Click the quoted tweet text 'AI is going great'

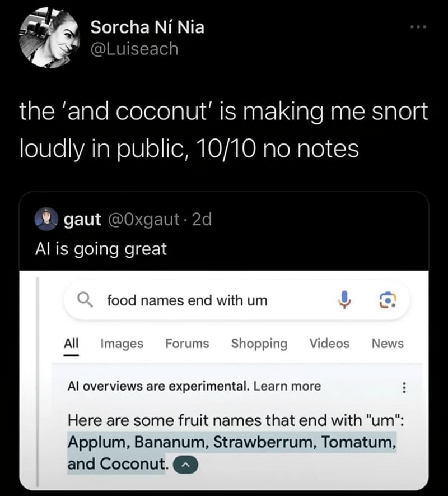[101, 248]
